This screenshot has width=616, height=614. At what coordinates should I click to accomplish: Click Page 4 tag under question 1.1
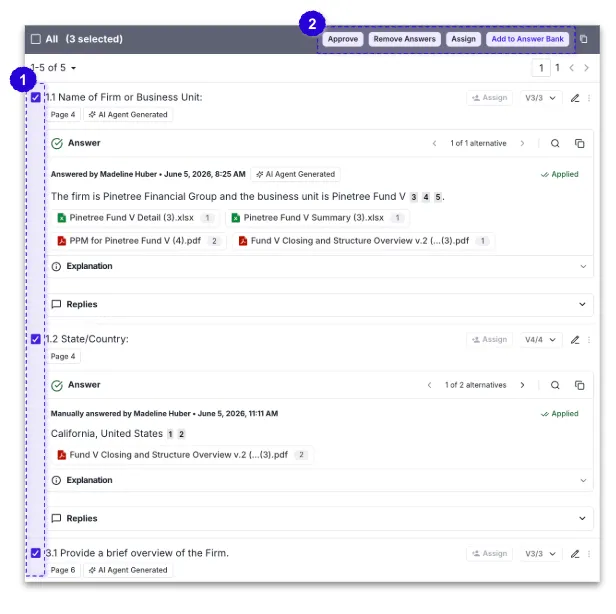pos(63,115)
